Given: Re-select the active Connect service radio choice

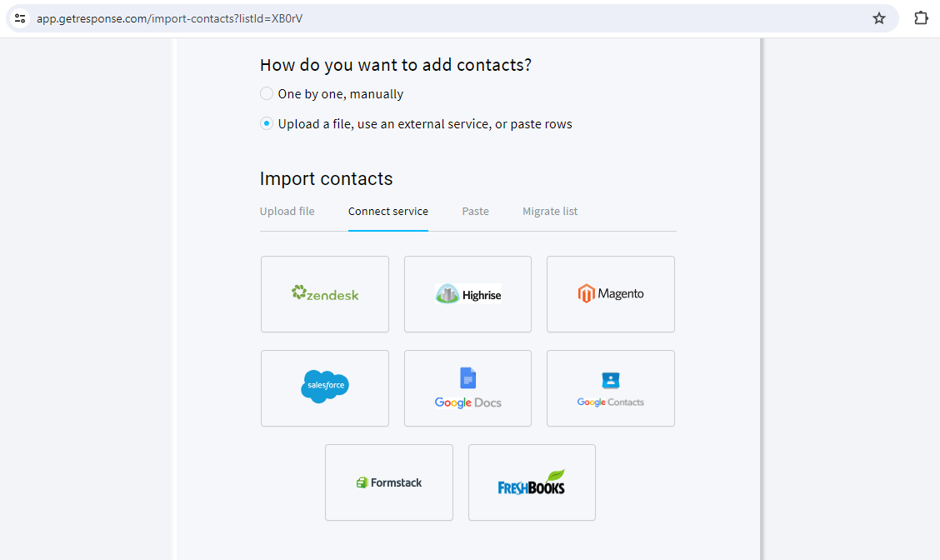Looking at the screenshot, I should (266, 122).
